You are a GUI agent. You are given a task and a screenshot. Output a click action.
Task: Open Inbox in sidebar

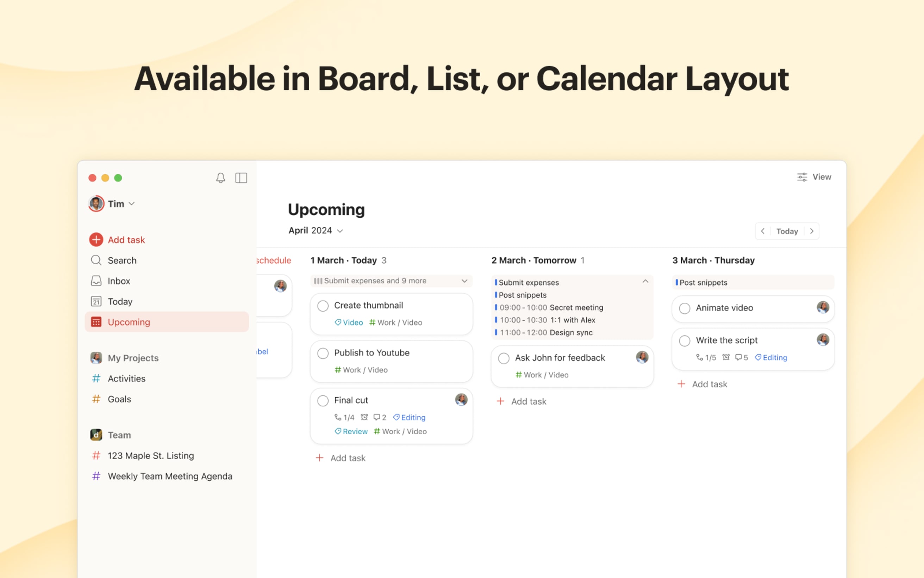coord(167,281)
